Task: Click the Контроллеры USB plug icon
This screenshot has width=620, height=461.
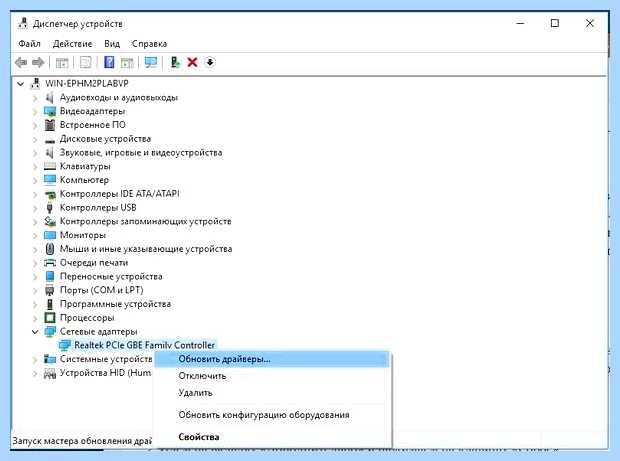Action: pos(49,207)
